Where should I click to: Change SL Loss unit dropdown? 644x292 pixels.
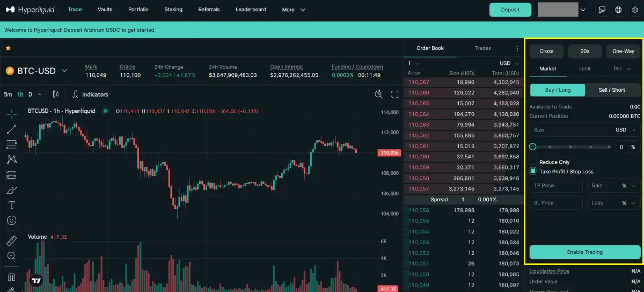(x=628, y=203)
